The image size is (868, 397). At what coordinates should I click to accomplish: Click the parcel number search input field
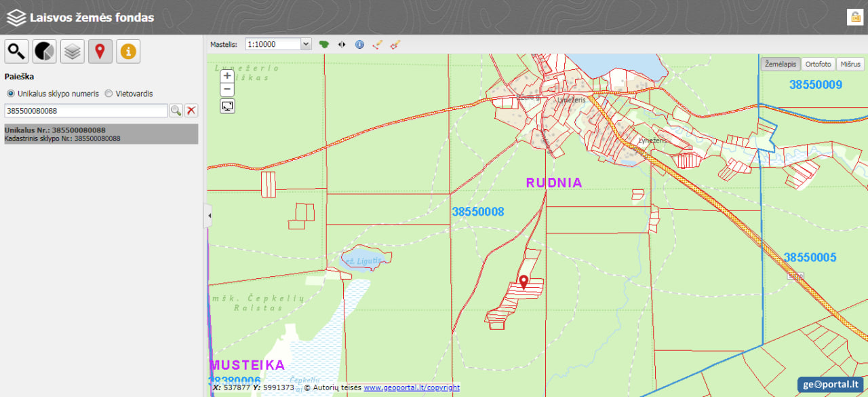point(85,111)
